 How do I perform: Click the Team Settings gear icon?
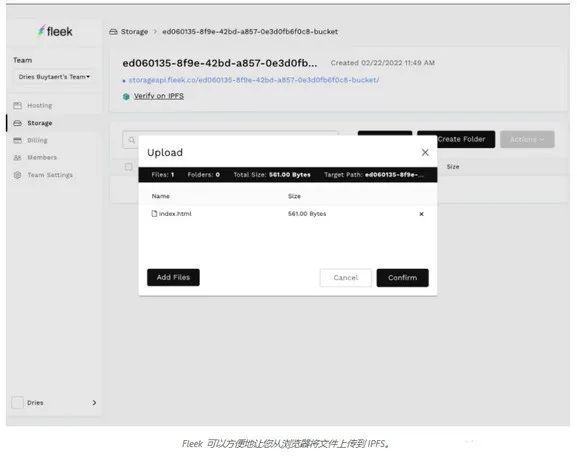coord(17,175)
